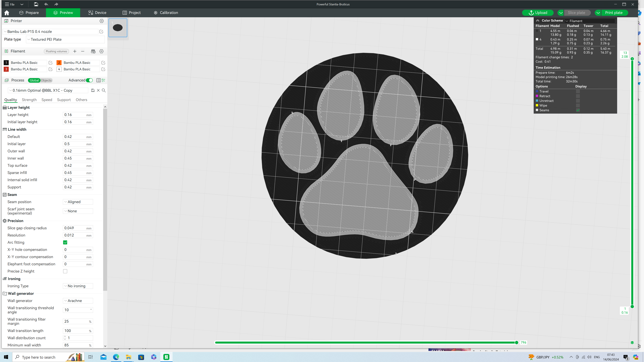
Task: Save the current process preset icon
Action: click(x=93, y=90)
